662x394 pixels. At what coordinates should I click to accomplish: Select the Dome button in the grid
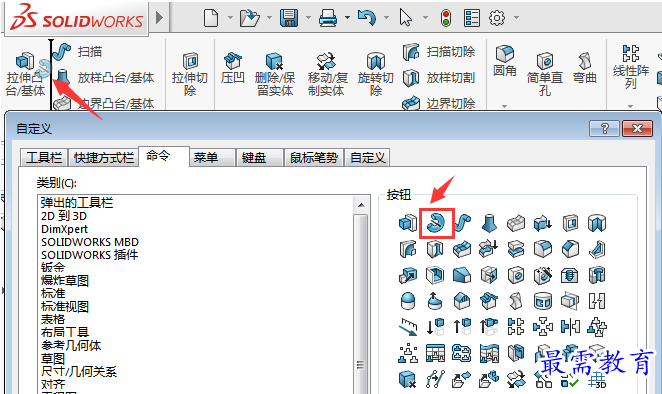click(x=408, y=301)
